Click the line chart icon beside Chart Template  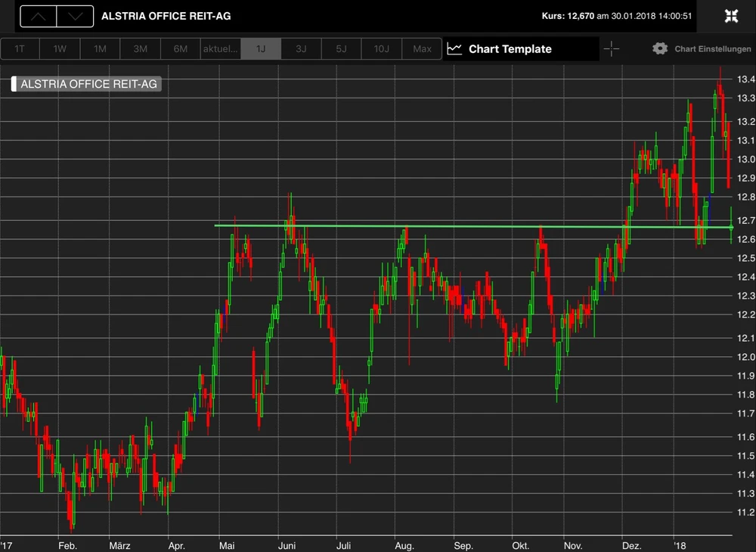pyautogui.click(x=454, y=49)
